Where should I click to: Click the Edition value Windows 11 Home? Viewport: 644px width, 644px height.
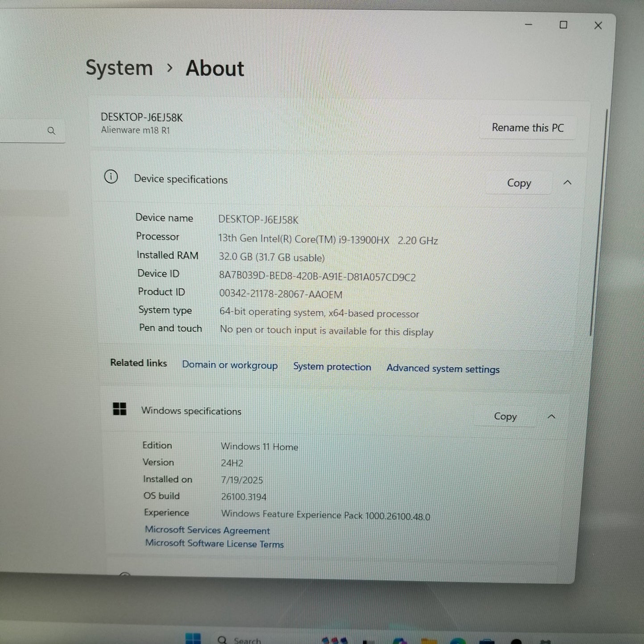pyautogui.click(x=259, y=447)
